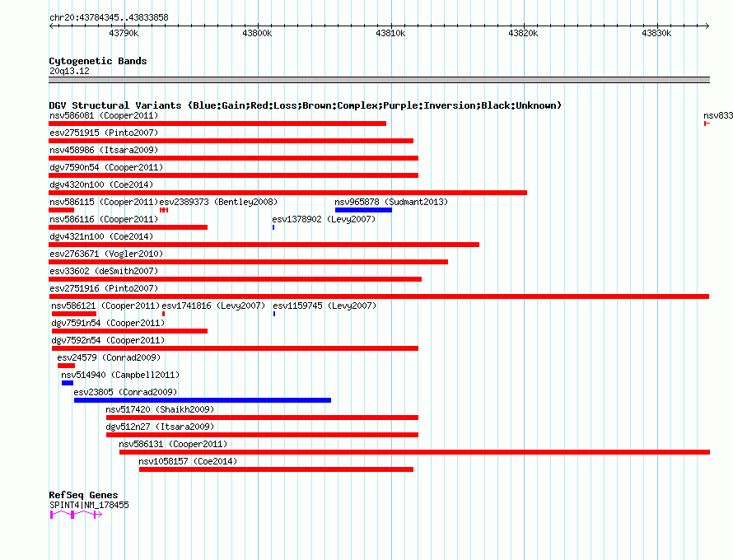Click the esv2751916 (Pinto2007) full-width red bar

pos(379,296)
